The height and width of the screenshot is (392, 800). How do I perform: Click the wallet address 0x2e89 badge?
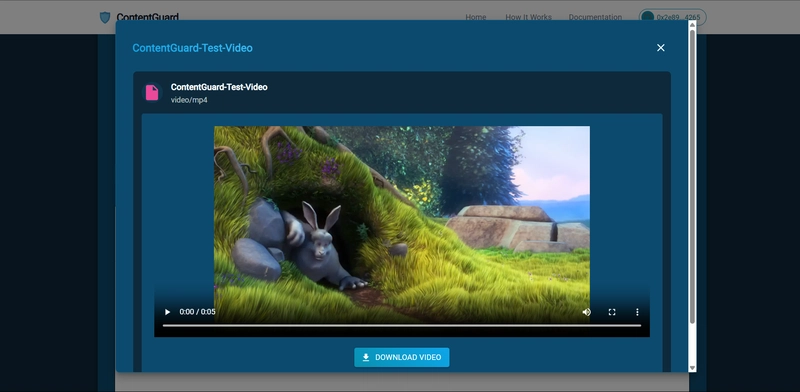pos(672,17)
